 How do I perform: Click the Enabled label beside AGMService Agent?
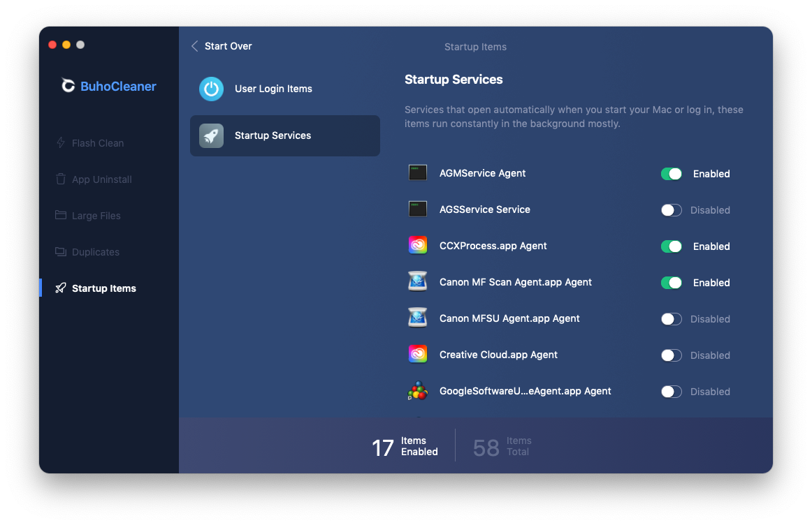coord(711,174)
